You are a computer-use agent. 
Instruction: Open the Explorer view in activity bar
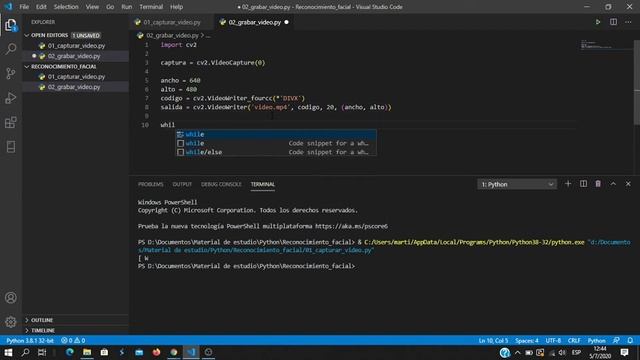coord(11,25)
